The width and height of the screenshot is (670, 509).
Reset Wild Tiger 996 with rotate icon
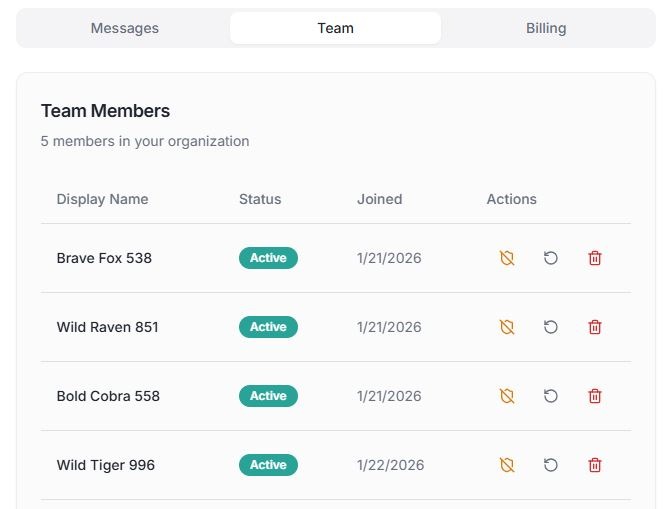551,465
